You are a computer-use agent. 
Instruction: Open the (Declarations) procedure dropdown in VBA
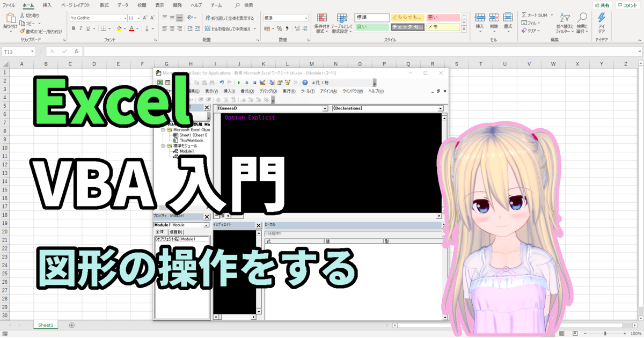(x=441, y=108)
